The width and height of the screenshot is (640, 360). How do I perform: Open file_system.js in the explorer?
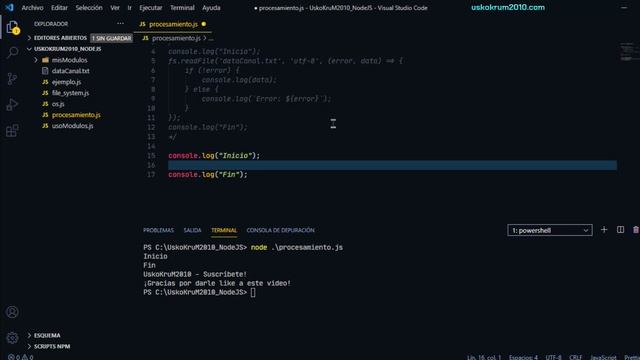(70, 93)
